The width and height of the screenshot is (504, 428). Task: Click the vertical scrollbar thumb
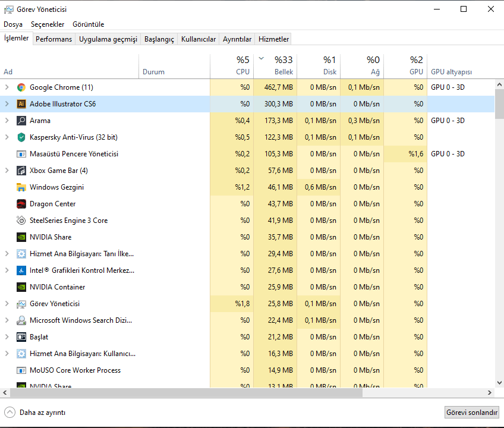(x=499, y=105)
